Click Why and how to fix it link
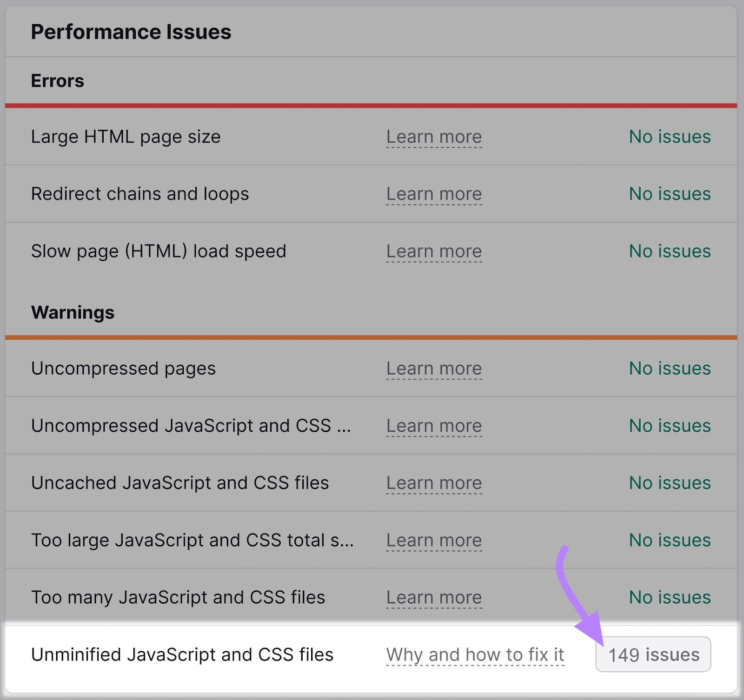Image resolution: width=744 pixels, height=700 pixels. click(x=475, y=654)
